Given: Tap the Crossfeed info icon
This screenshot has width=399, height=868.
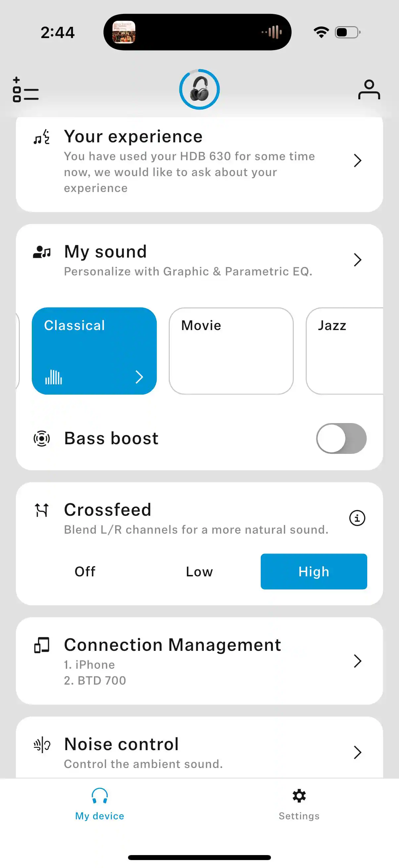Looking at the screenshot, I should tap(357, 518).
